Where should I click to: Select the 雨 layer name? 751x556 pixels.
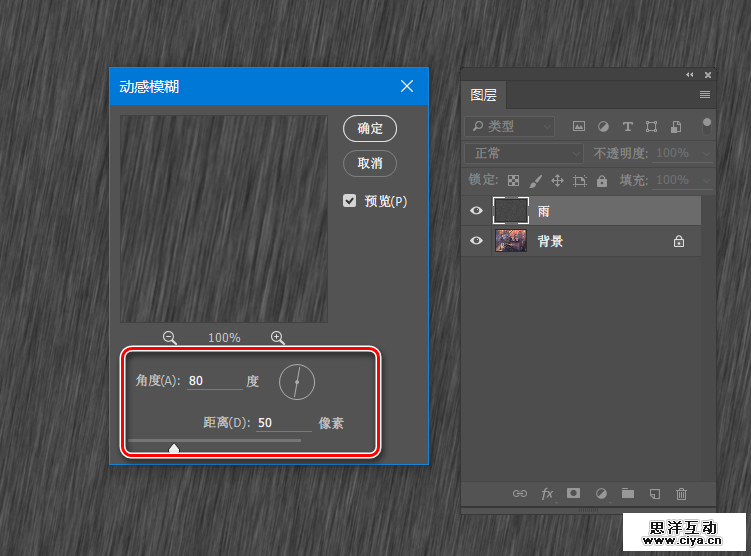tap(544, 211)
